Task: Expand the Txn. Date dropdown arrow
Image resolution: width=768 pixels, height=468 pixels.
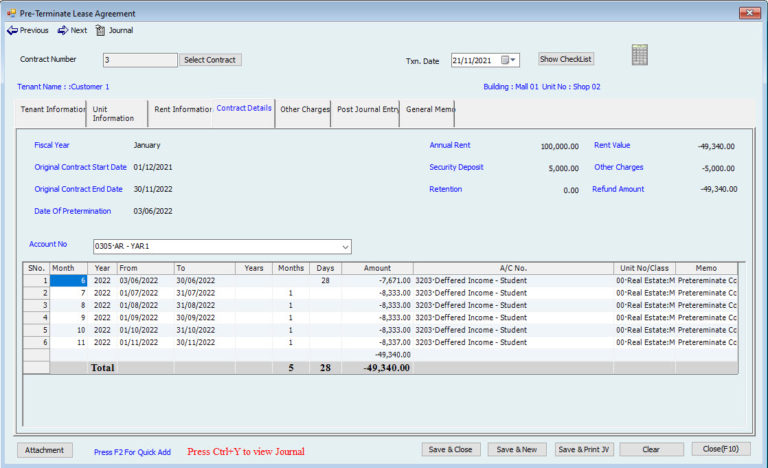Action: (514, 60)
